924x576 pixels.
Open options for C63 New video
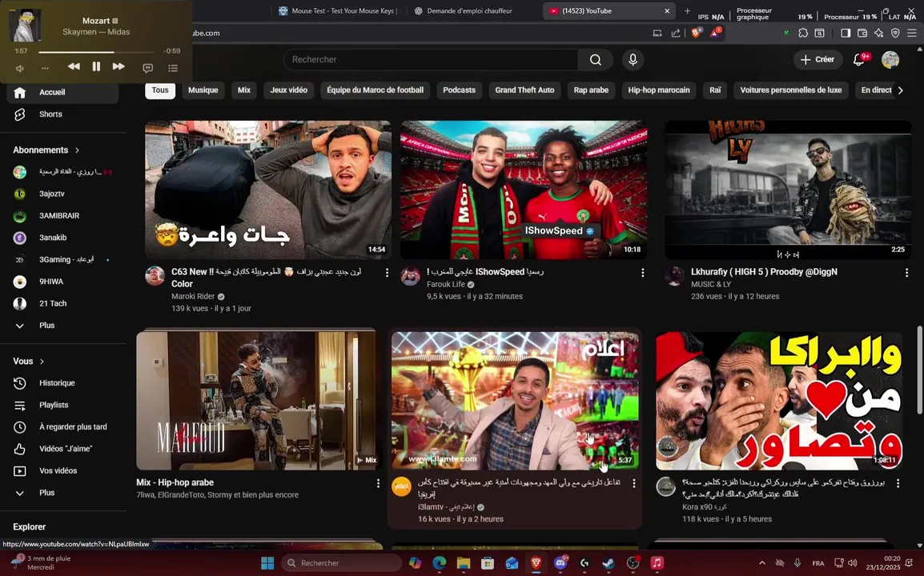point(388,273)
